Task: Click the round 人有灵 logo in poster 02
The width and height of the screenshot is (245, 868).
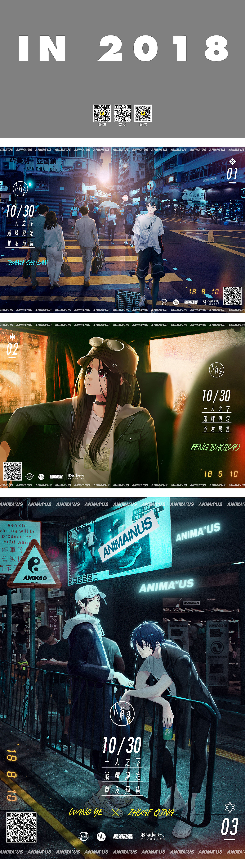Action: 216,370
